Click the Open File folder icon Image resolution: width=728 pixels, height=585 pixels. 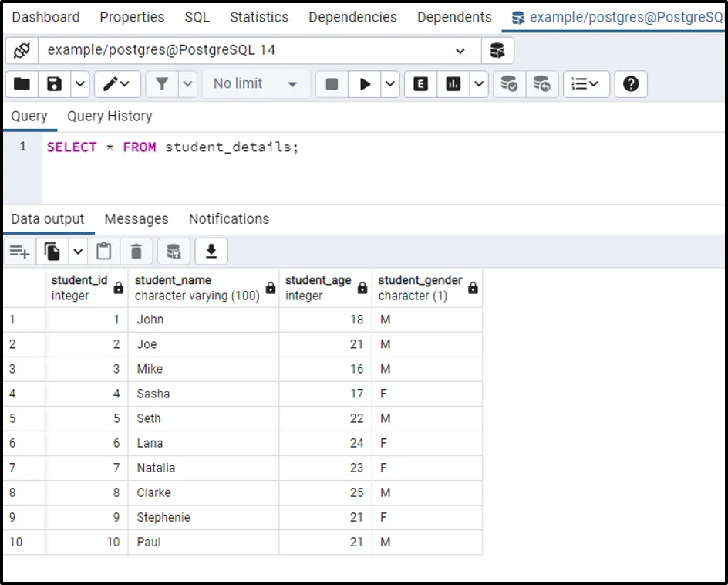(x=22, y=84)
